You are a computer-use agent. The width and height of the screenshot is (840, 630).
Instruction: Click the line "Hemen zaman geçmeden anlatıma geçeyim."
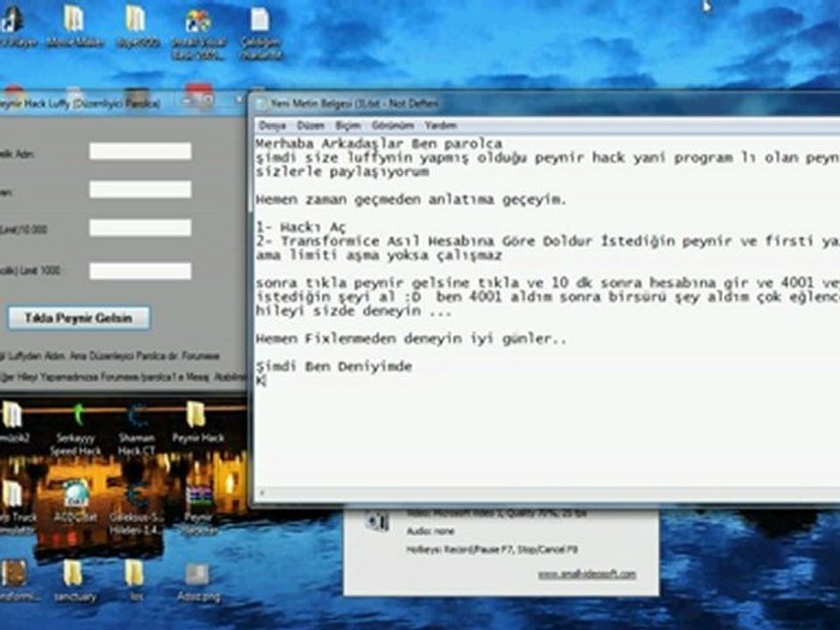point(410,199)
